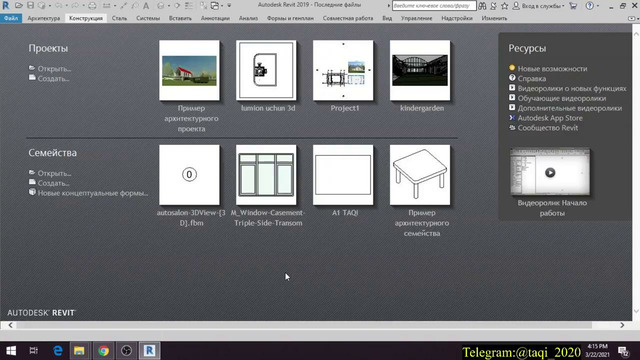The height and width of the screenshot is (360, 640).
Task: Click the Close Hidden Windows icon
Action: click(203, 5)
